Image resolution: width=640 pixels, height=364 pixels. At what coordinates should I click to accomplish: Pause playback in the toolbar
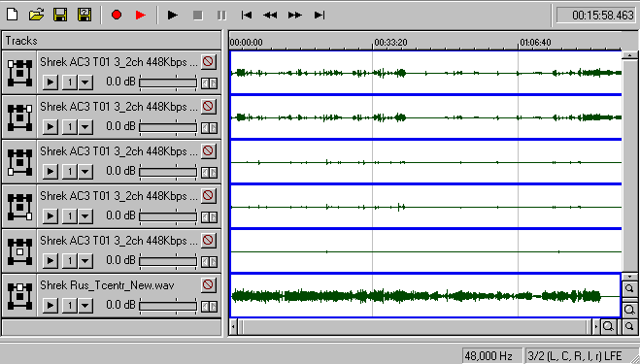[221, 16]
